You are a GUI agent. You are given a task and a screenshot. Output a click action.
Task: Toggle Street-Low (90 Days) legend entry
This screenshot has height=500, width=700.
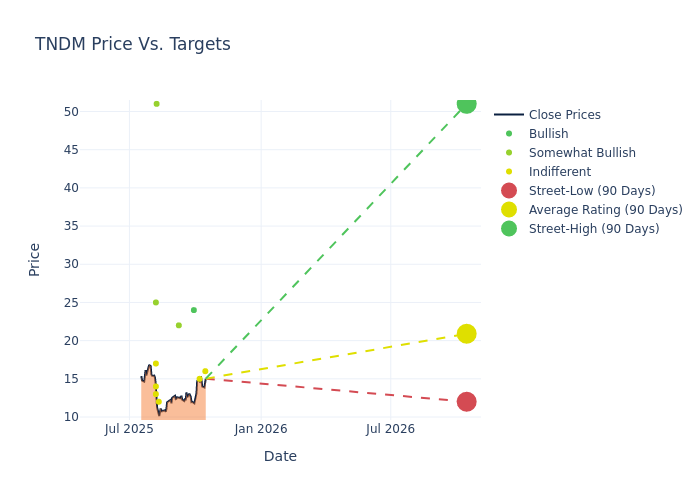click(591, 191)
